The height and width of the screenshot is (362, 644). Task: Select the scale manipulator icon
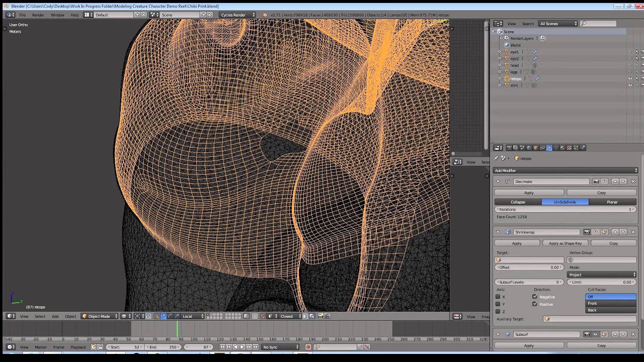click(177, 316)
